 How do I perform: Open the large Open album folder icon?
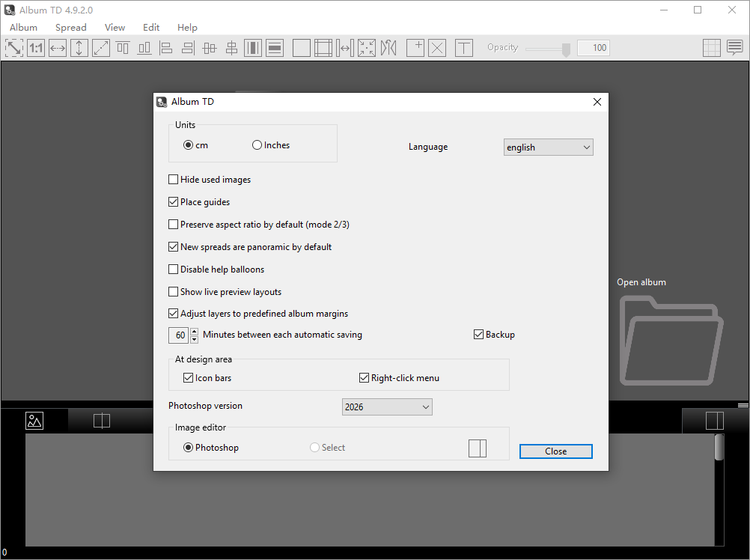pos(671,341)
